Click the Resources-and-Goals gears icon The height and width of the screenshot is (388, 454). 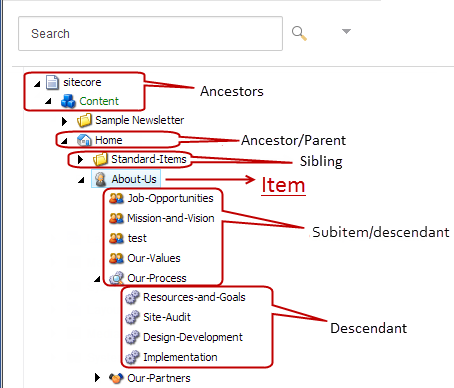(132, 297)
